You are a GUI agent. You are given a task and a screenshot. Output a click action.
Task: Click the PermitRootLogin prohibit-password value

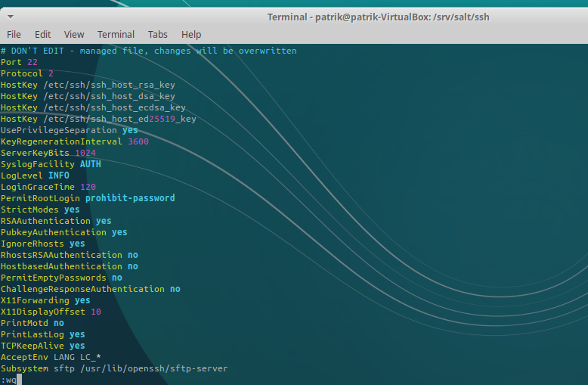click(129, 198)
